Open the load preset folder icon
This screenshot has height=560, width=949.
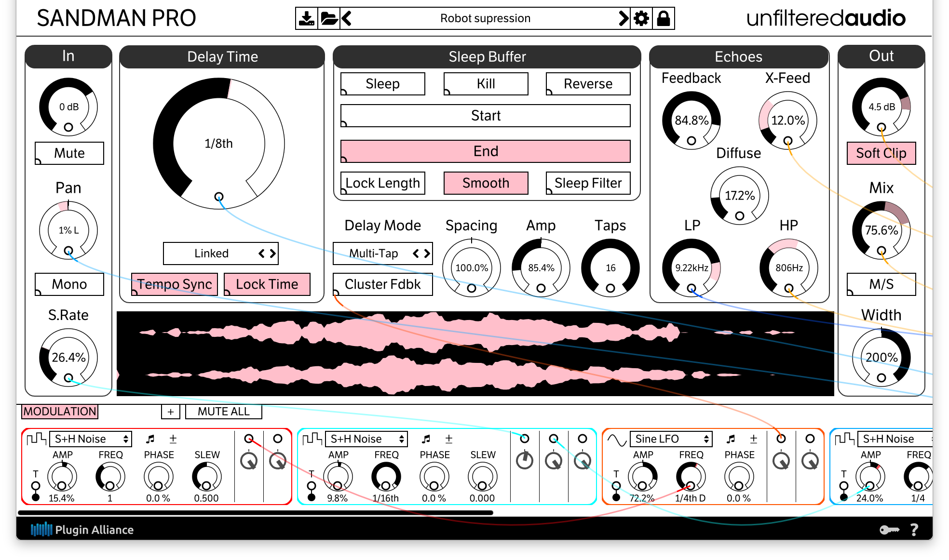click(329, 18)
